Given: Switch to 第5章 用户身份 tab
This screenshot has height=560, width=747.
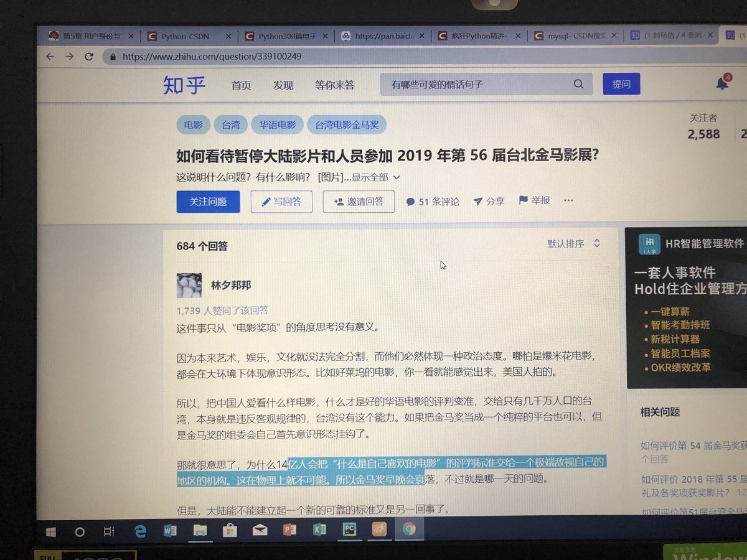Looking at the screenshot, I should coord(92,36).
